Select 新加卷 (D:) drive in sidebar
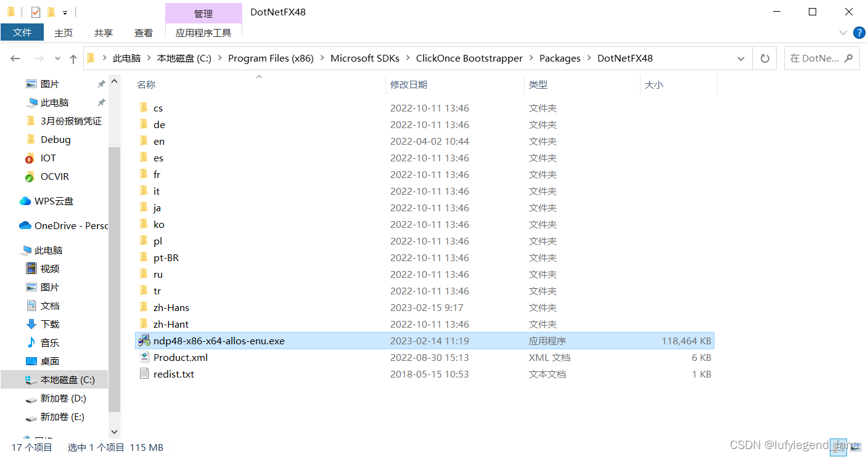The image size is (868, 457). click(55, 398)
